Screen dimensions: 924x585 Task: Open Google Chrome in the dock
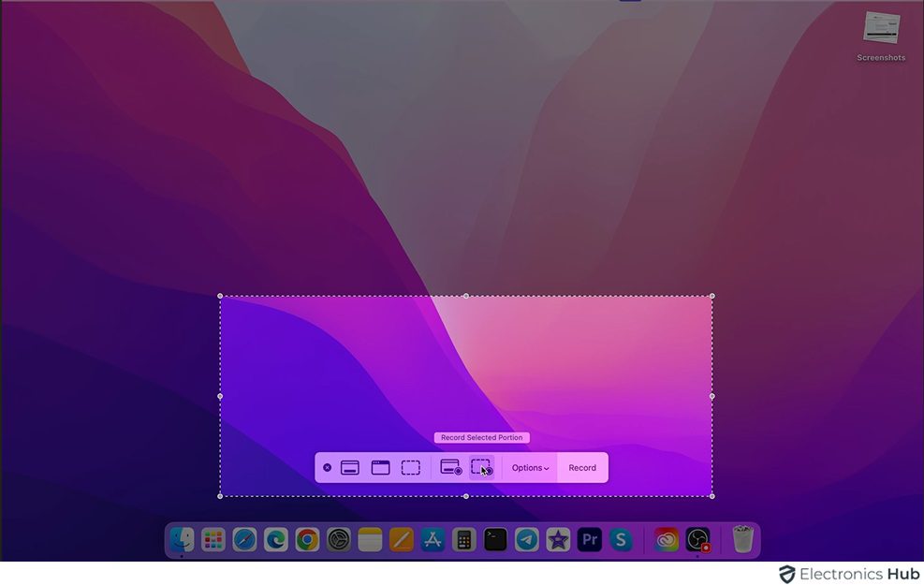click(x=307, y=539)
